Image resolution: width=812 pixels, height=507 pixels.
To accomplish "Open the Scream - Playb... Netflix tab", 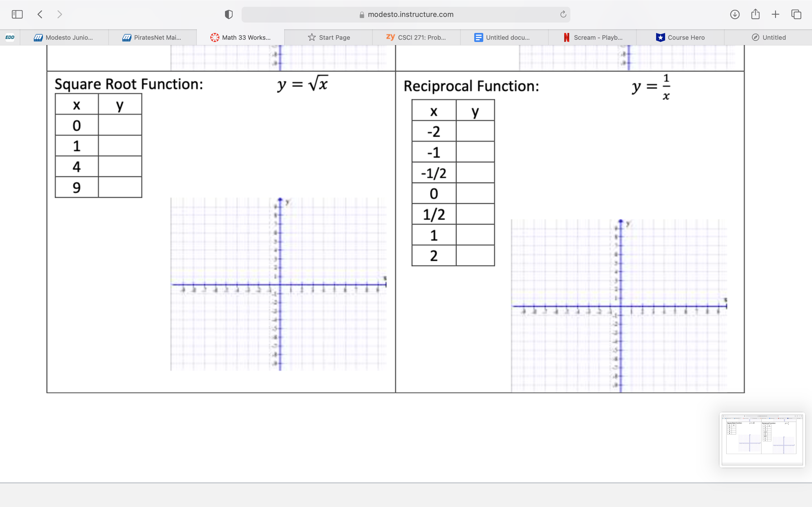I will click(x=592, y=37).
